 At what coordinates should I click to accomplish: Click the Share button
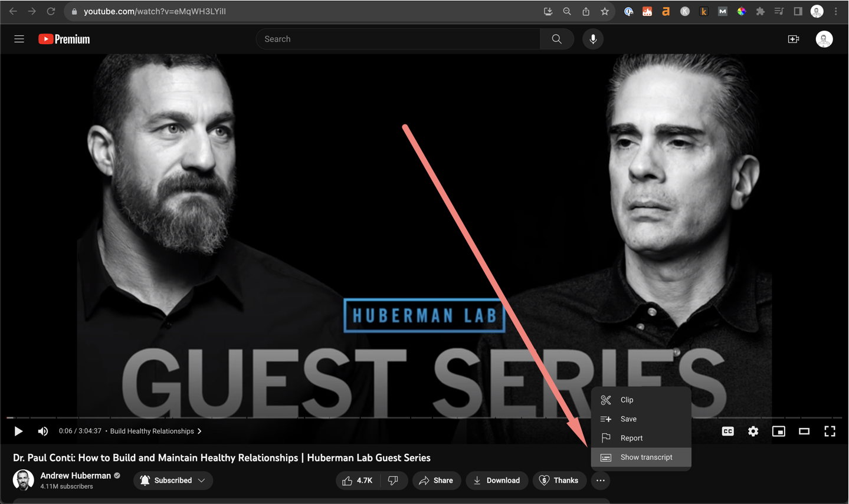coord(437,480)
